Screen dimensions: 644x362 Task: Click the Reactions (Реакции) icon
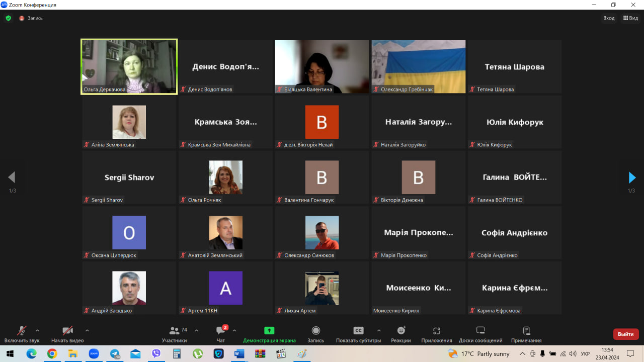click(401, 334)
